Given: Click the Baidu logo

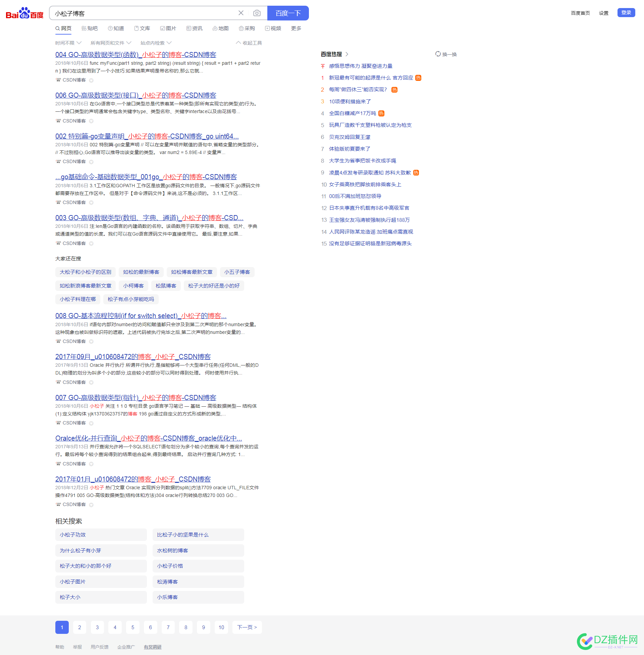Looking at the screenshot, I should point(25,13).
